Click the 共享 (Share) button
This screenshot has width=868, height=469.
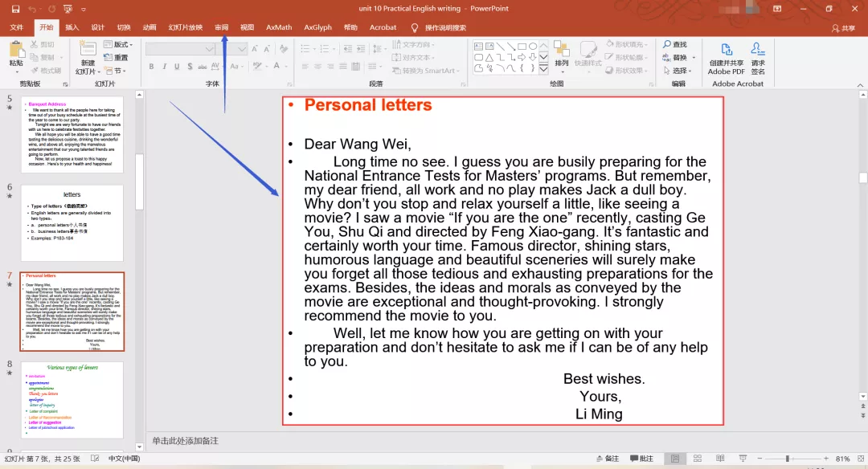tap(843, 28)
